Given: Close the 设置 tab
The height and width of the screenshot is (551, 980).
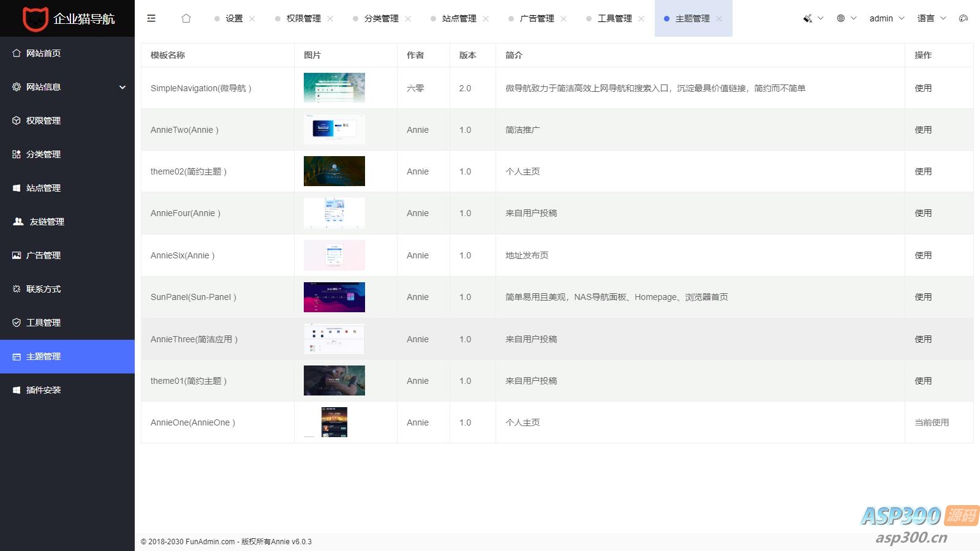Looking at the screenshot, I should coord(252,19).
